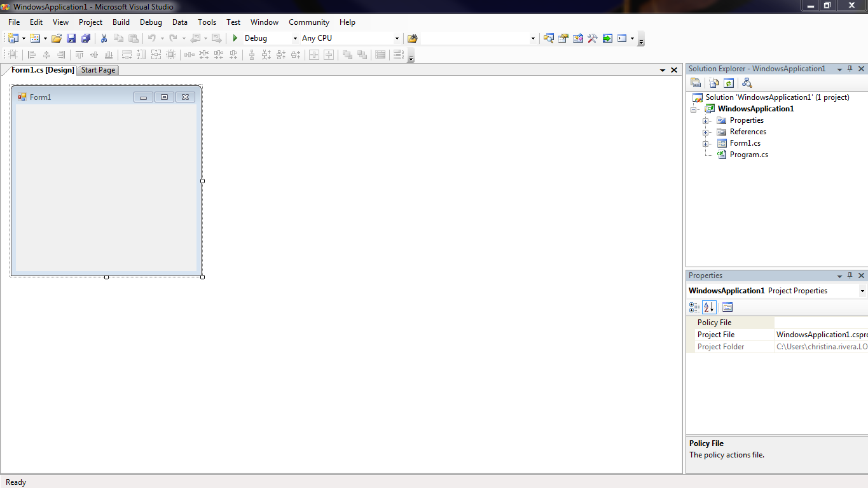Open the New Project icon's dropdown arrow
The height and width of the screenshot is (488, 868).
pos(24,38)
